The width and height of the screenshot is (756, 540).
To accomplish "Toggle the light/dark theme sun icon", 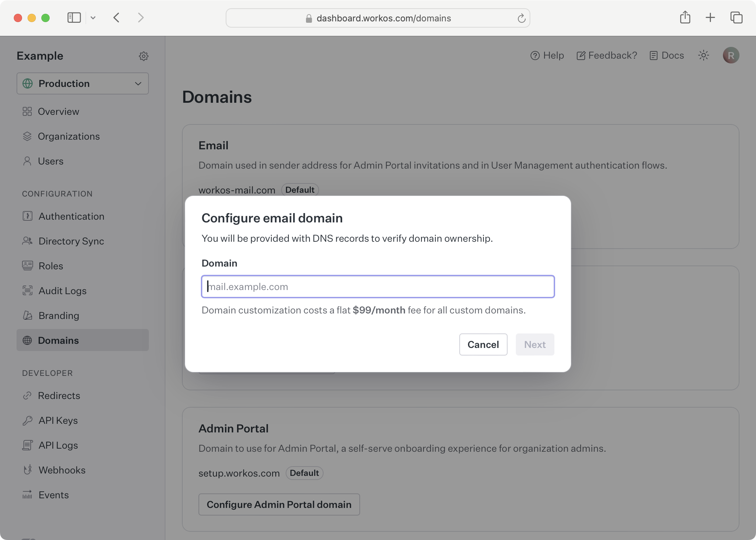I will pos(703,56).
